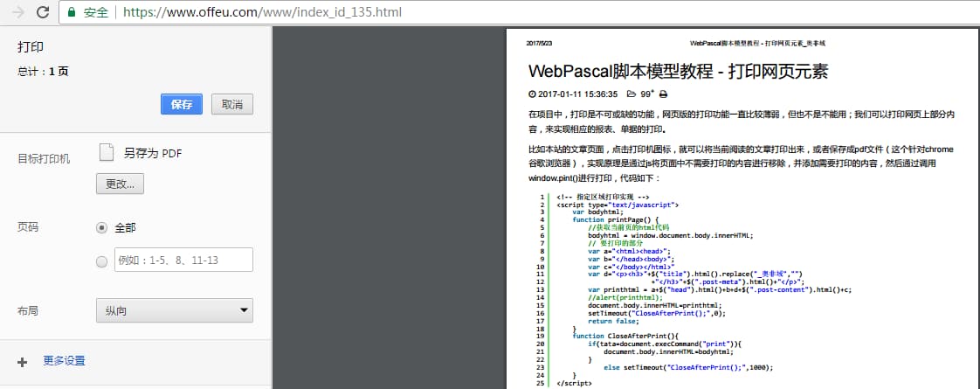
Task: Click the 页码 label
Action: 28,227
